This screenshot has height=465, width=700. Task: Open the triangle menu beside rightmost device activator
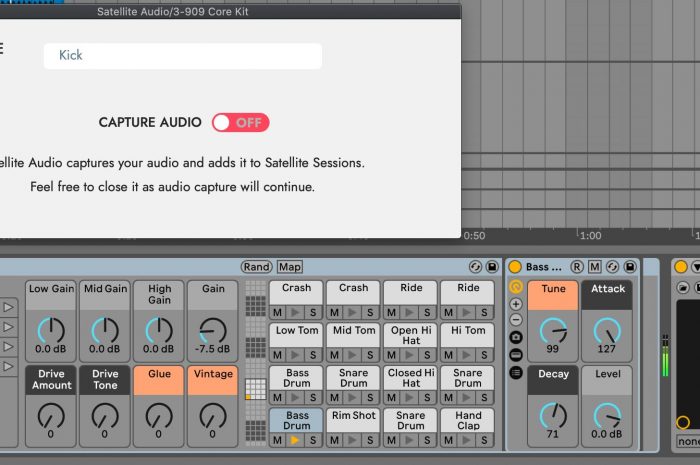point(696,267)
